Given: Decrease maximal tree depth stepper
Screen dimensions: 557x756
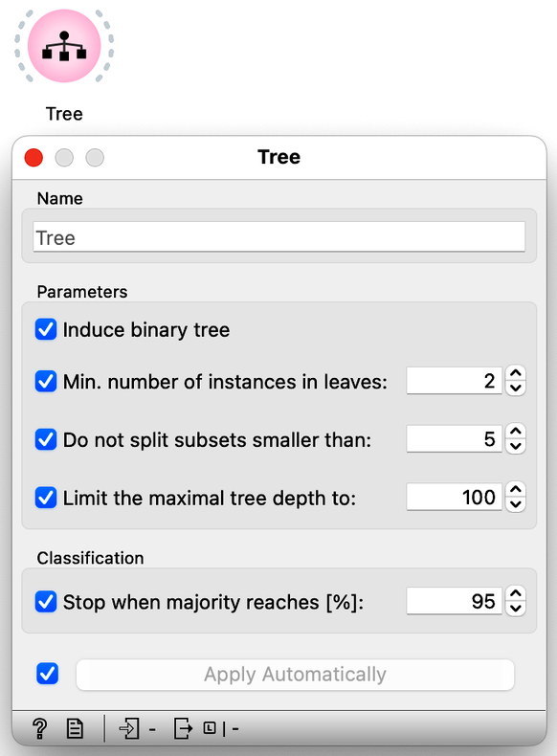Looking at the screenshot, I should point(516,504).
